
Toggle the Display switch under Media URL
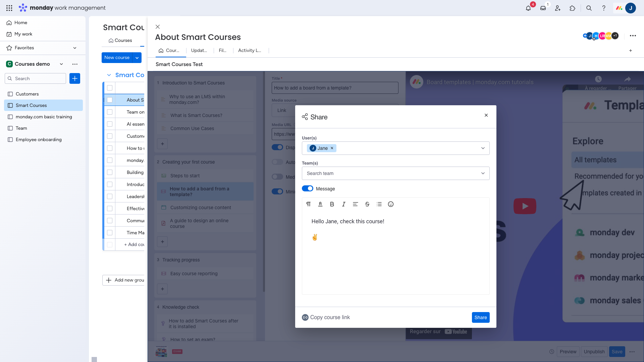277,147
